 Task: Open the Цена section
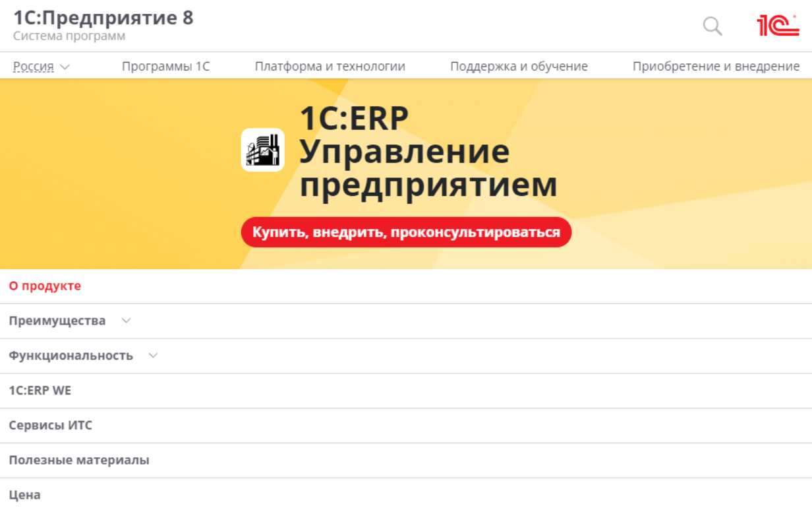(x=24, y=495)
